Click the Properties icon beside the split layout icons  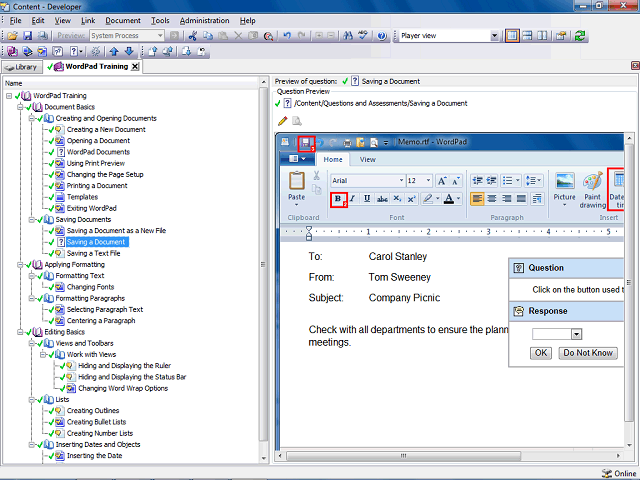[561, 36]
